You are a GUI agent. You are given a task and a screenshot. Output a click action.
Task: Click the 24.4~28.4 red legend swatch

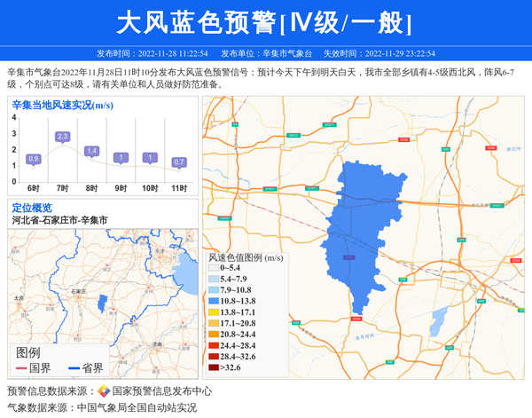pos(214,346)
